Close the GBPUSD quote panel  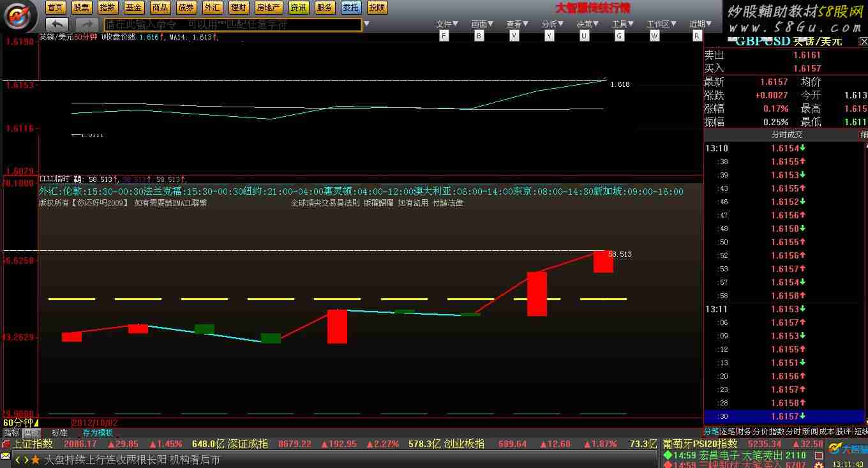point(863,42)
